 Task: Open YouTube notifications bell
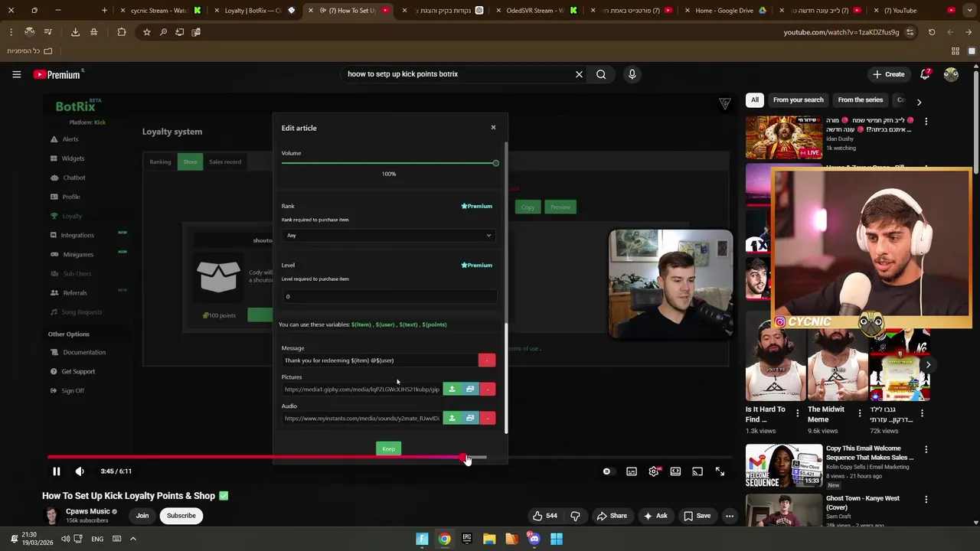point(925,74)
